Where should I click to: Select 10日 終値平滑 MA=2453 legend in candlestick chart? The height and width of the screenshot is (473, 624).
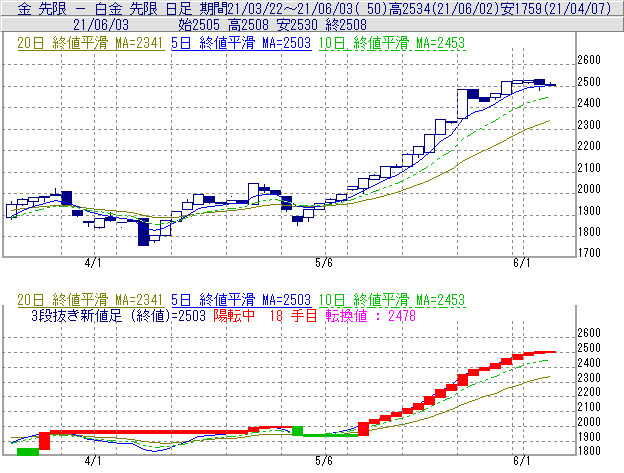[x=392, y=43]
